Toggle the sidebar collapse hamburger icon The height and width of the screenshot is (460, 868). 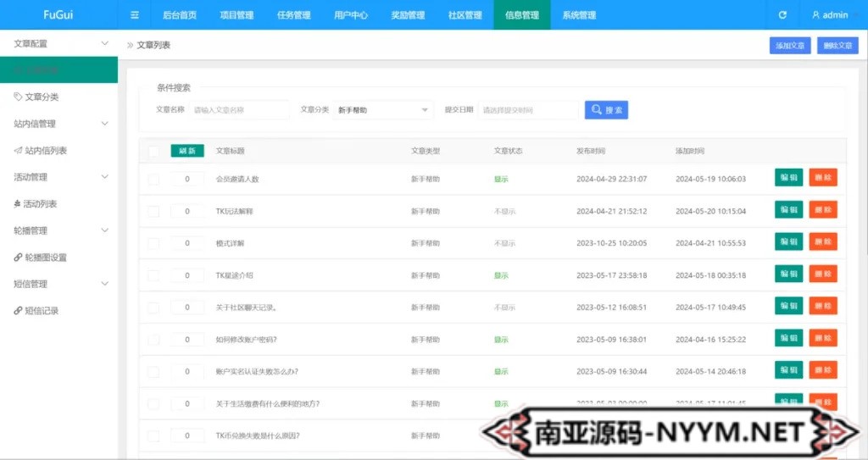[135, 15]
